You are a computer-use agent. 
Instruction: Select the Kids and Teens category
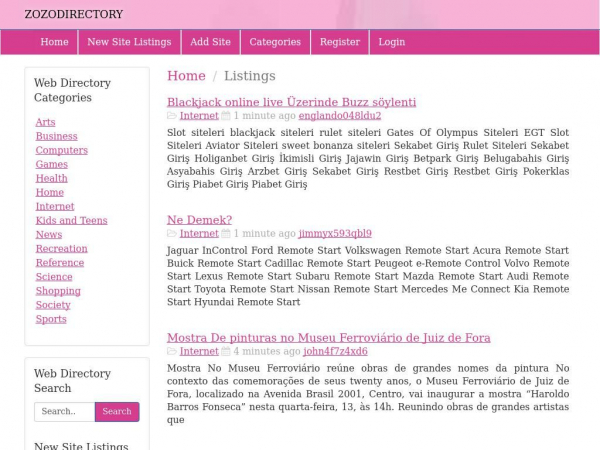(x=72, y=220)
